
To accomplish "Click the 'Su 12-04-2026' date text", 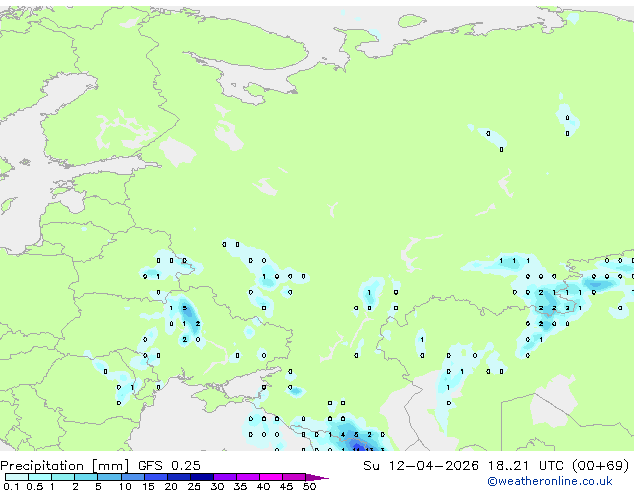I will coord(421,466).
